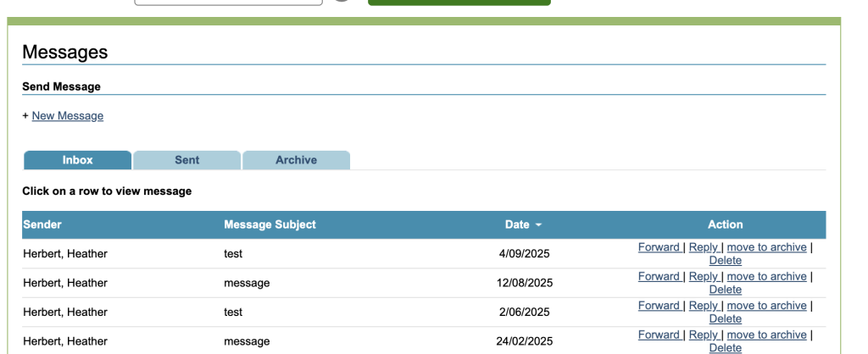
Task: Click the Sender column header
Action: click(x=42, y=224)
